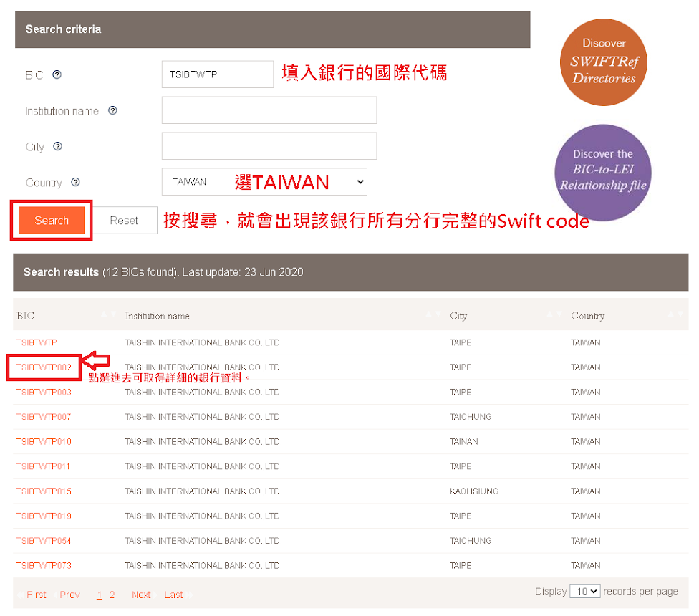Open the City help tooltip
Image resolution: width=699 pixels, height=616 pixels.
(x=56, y=146)
